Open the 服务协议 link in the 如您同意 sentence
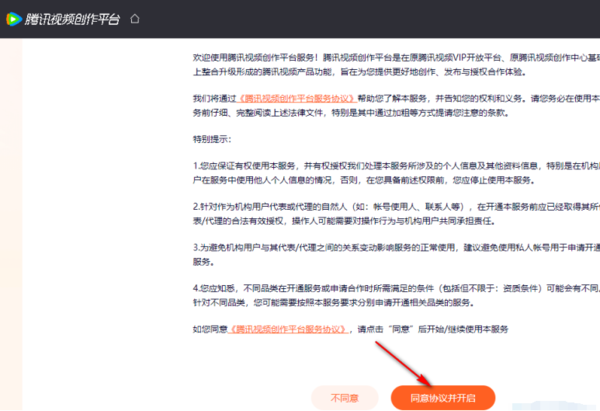 click(288, 329)
